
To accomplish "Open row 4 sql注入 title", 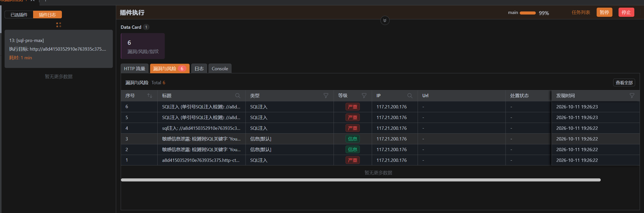I will coord(201,128).
